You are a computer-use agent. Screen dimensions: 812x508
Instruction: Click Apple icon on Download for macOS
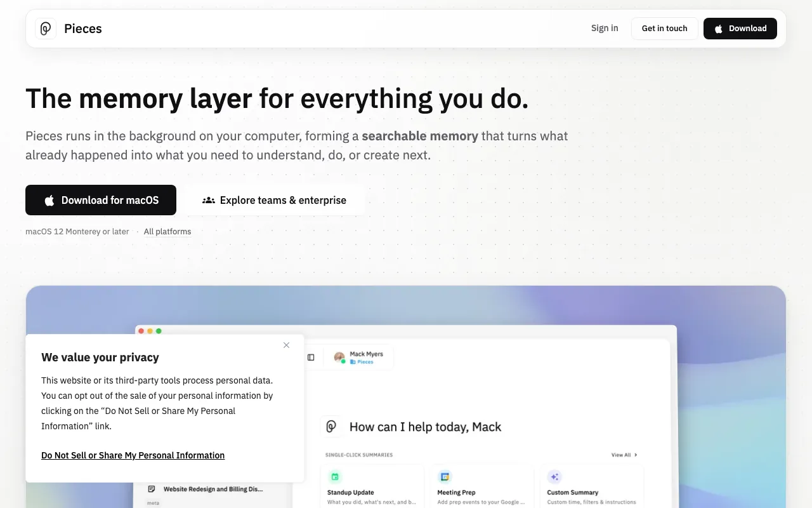pyautogui.click(x=49, y=201)
